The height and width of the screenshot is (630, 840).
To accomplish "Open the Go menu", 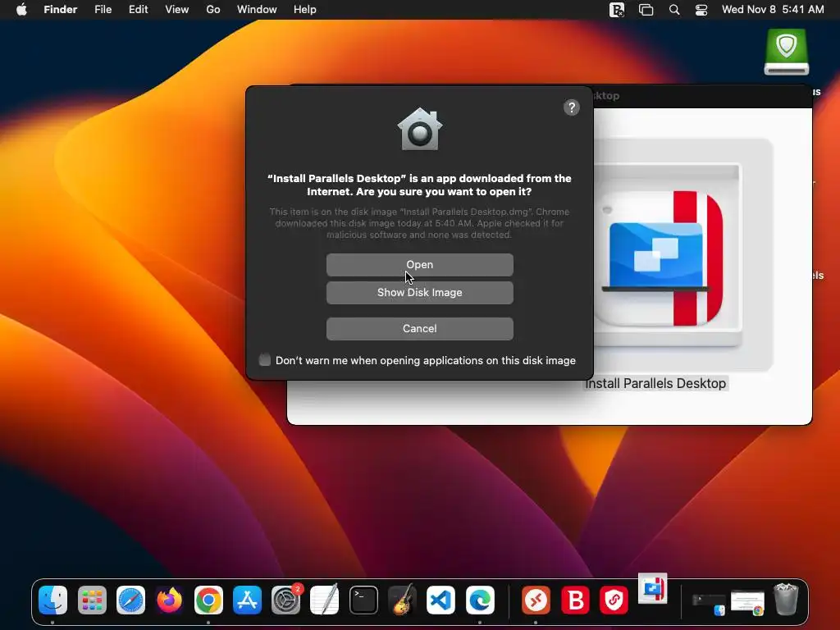I will click(213, 10).
